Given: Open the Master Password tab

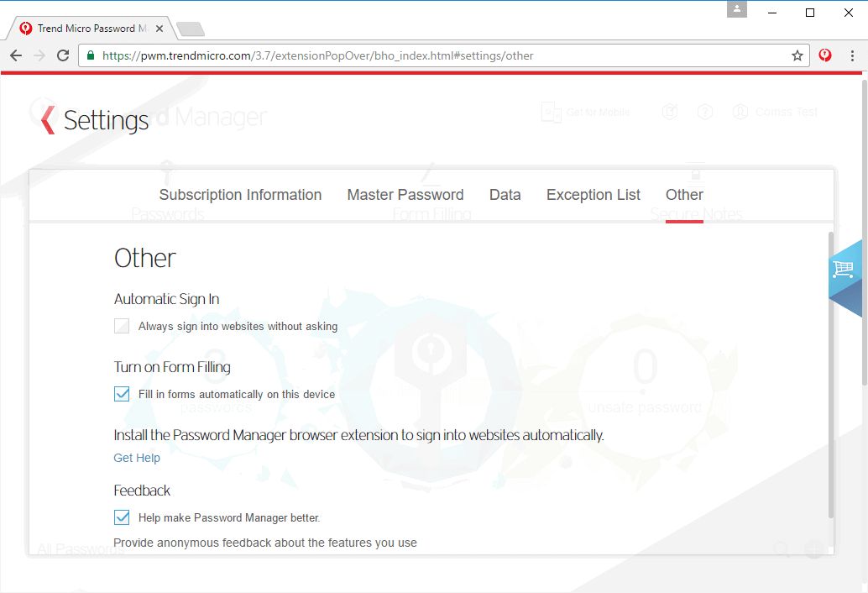Looking at the screenshot, I should [405, 195].
